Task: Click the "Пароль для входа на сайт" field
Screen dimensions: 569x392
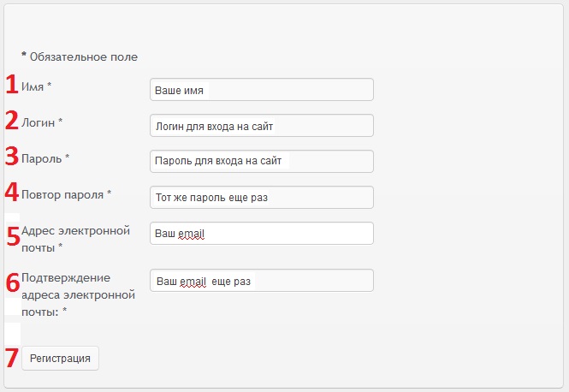Action: [261, 162]
